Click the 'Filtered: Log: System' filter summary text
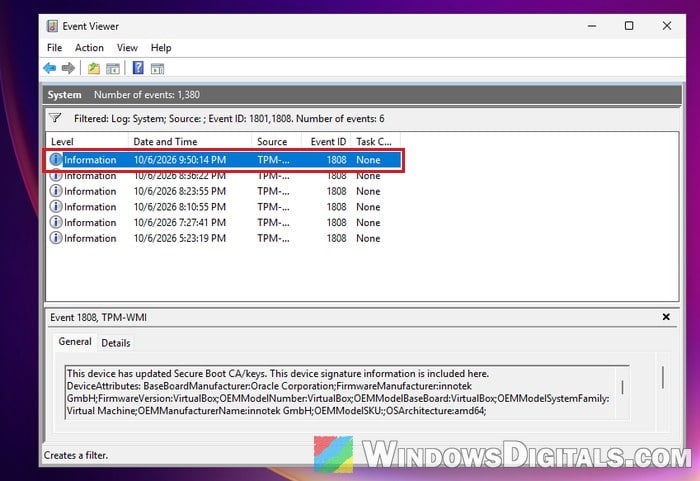Screen dimensions: 700x481 [x=229, y=118]
